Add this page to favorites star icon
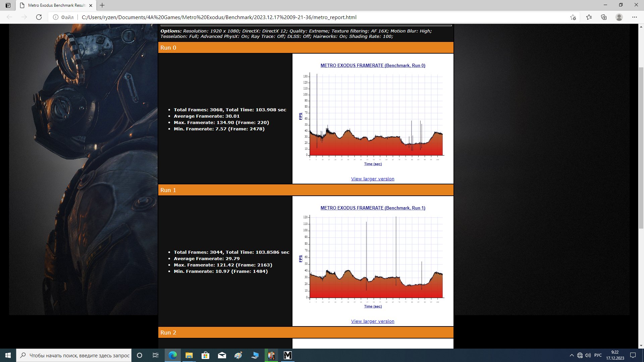Image resolution: width=644 pixels, height=362 pixels. pos(573,17)
